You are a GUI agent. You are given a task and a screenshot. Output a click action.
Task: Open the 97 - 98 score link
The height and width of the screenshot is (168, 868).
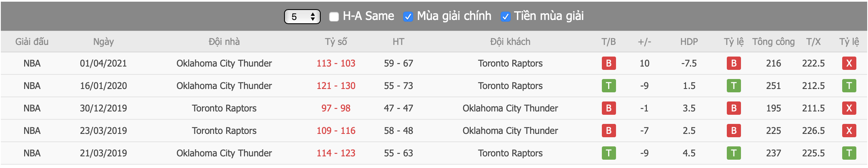(x=336, y=108)
